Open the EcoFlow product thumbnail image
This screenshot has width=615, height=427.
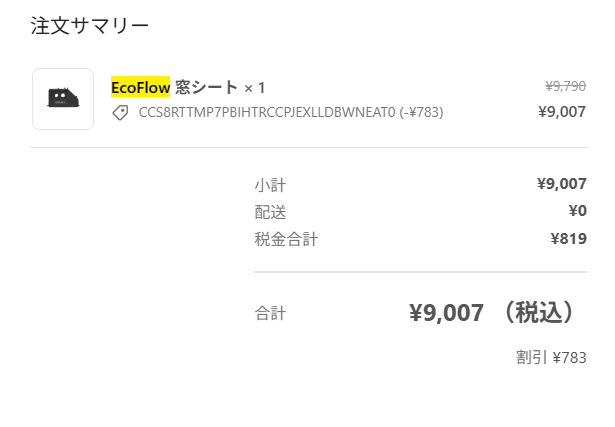[63, 99]
